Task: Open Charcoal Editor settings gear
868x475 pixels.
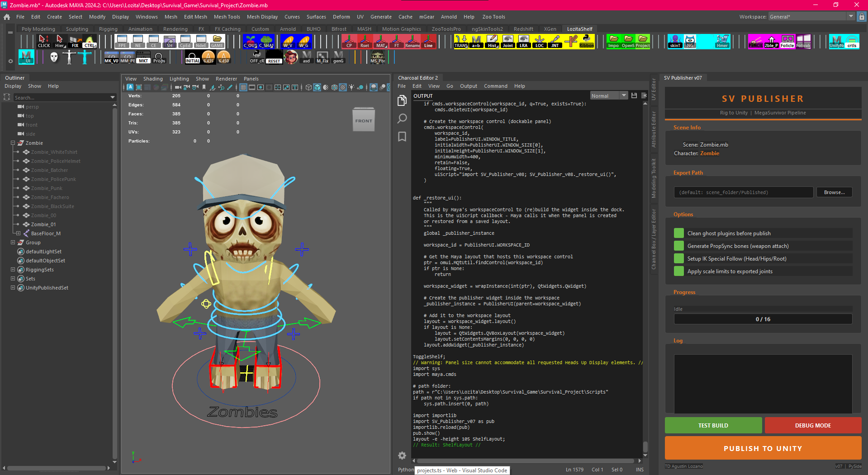Action: click(402, 456)
